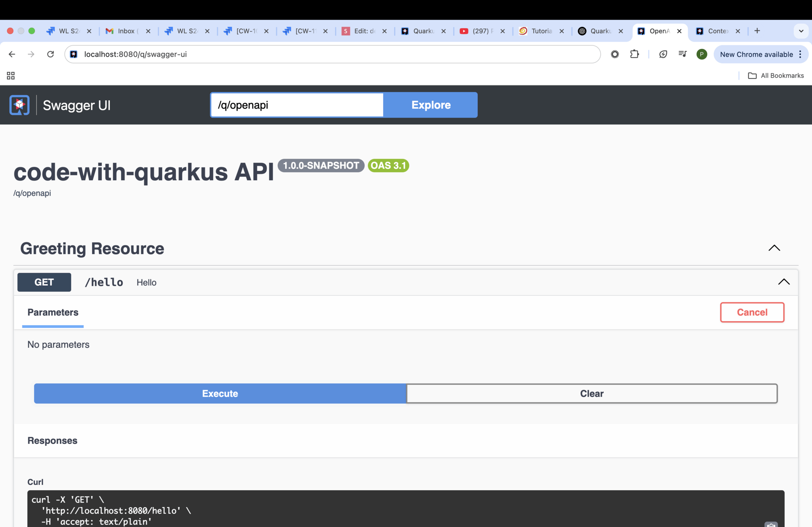Click the back navigation arrow
812x527 pixels.
(12, 54)
